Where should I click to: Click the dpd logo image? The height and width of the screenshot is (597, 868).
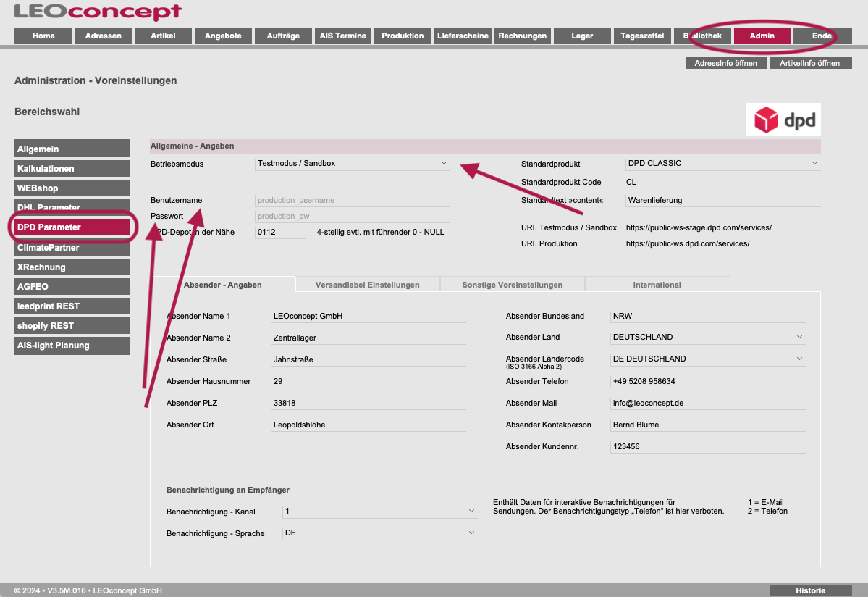pyautogui.click(x=783, y=120)
